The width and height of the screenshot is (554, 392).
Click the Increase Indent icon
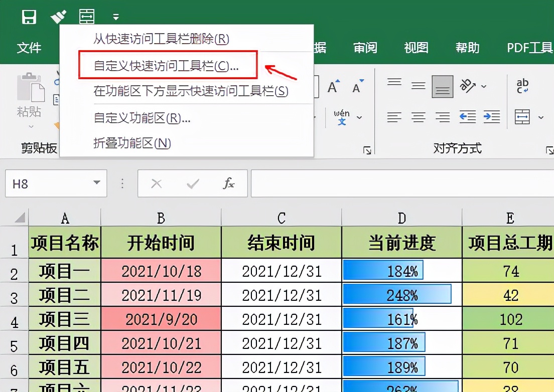click(x=492, y=117)
